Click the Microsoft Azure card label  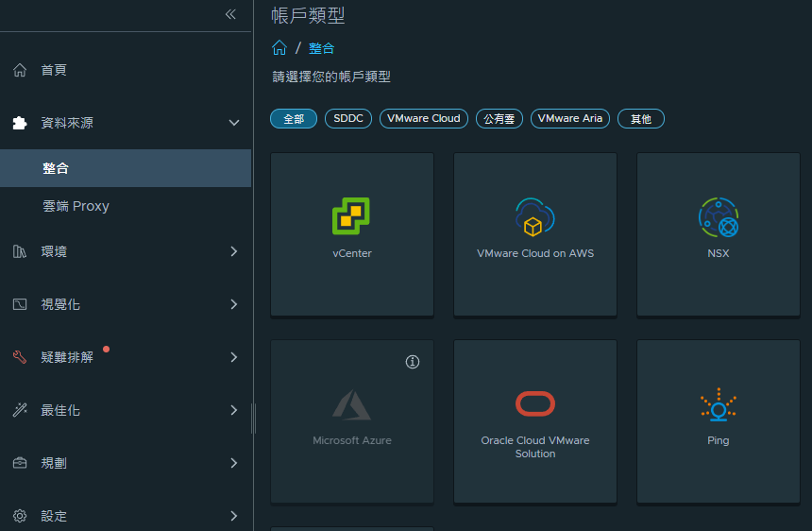click(351, 440)
